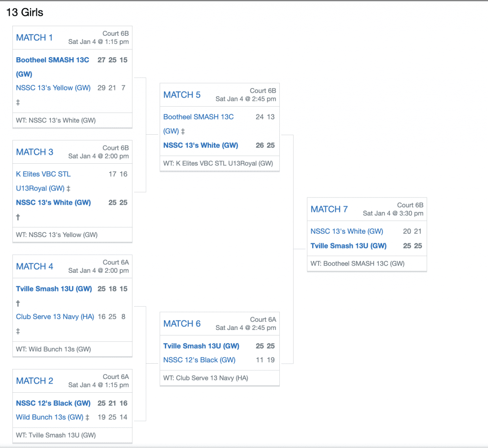The width and height of the screenshot is (488, 448).
Task: Click Match 1 NSSC Yellow first set score 29
Action: click(x=102, y=88)
